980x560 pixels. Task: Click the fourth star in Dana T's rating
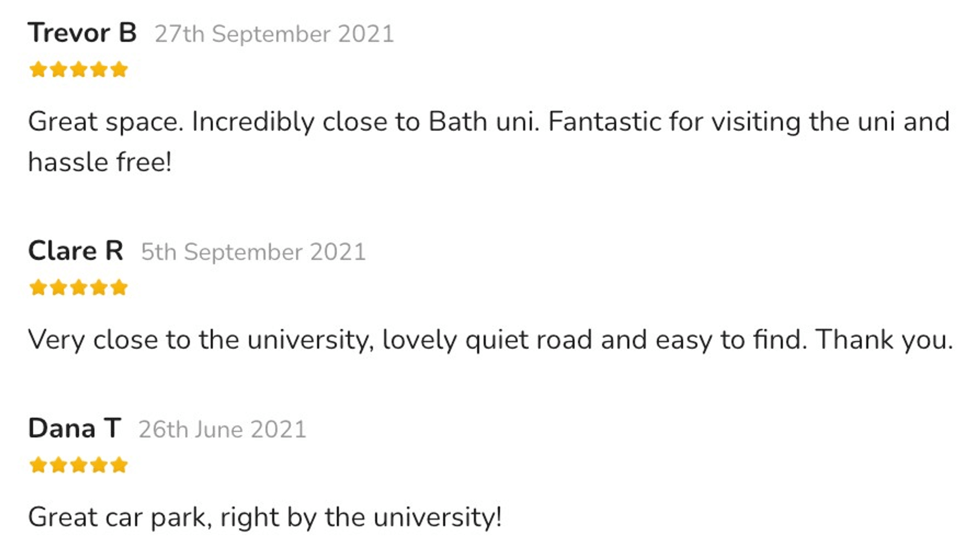pos(99,465)
